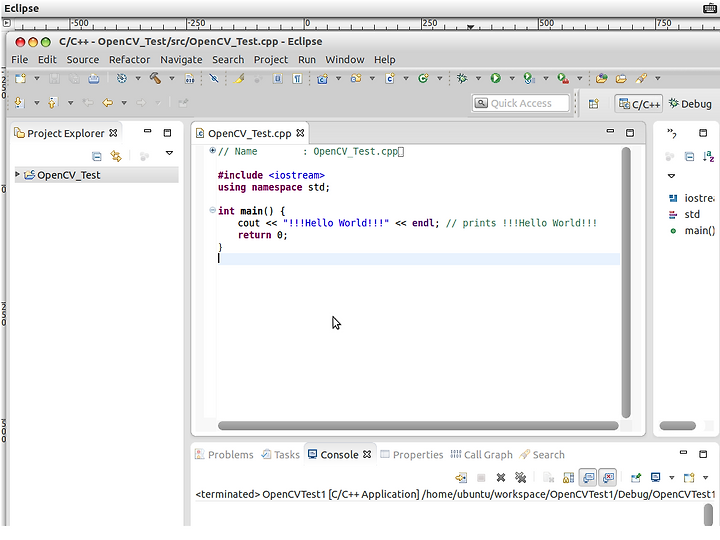
Task: Toggle Show Console When Standard Out Changes
Action: coord(588,478)
